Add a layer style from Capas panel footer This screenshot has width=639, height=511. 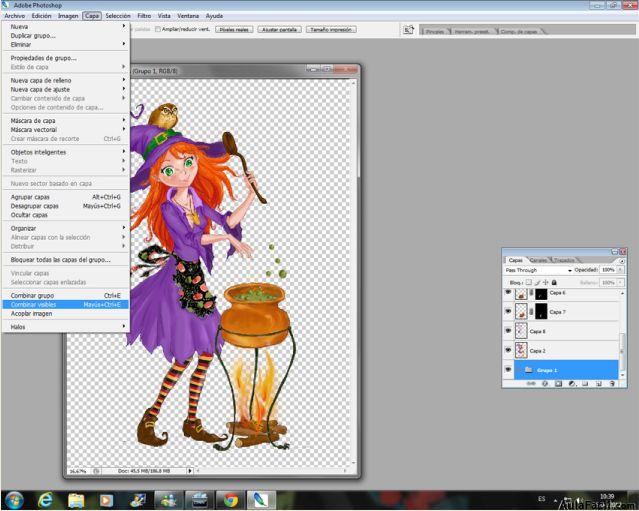click(544, 383)
